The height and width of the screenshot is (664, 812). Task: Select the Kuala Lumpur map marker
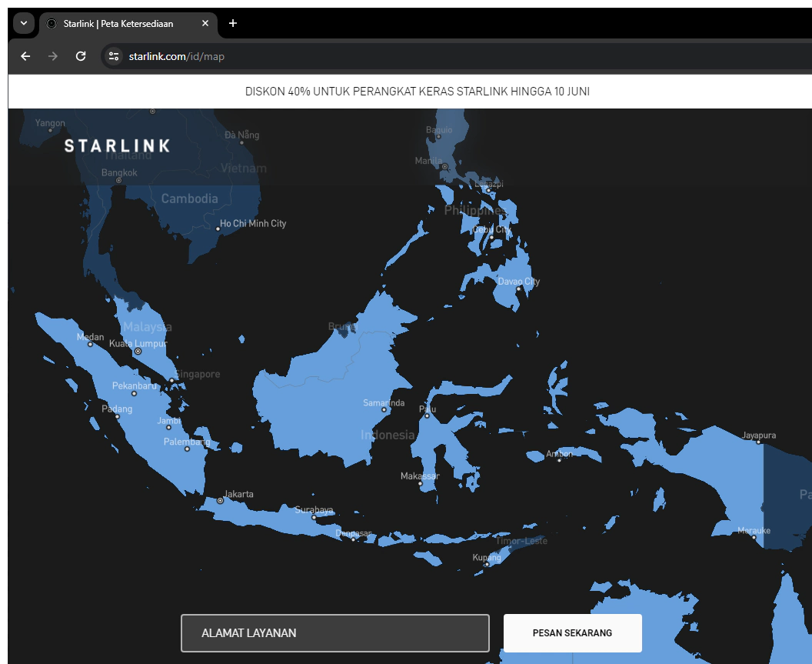(138, 352)
